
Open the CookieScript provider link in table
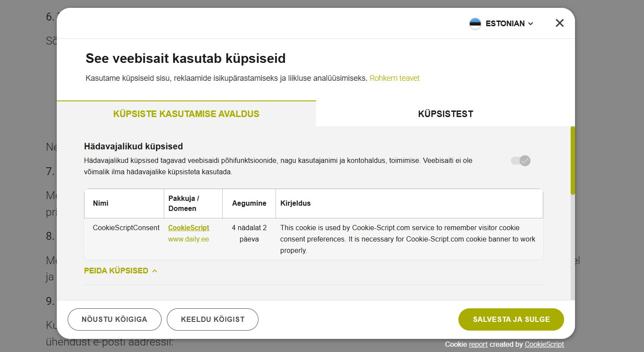pyautogui.click(x=189, y=228)
